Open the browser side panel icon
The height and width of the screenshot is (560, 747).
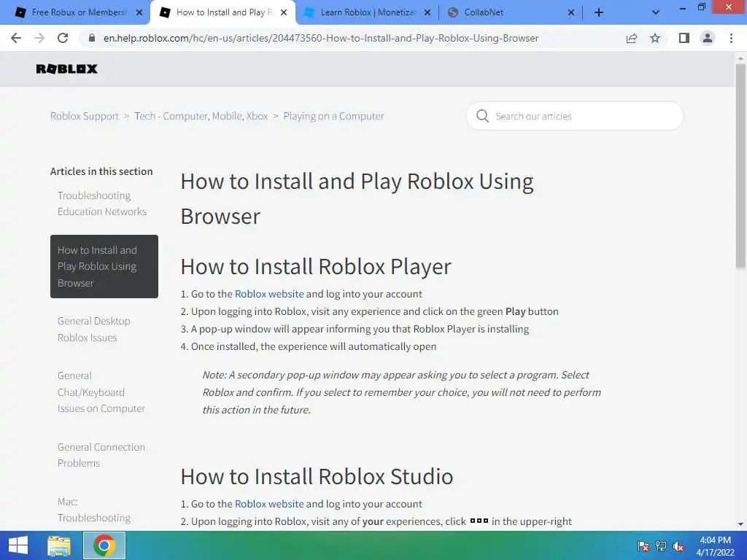click(684, 38)
